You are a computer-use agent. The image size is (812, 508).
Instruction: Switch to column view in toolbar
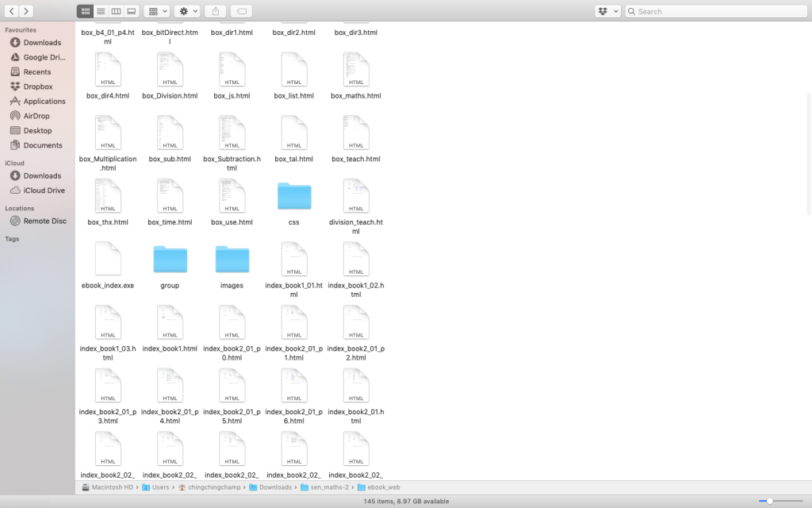tap(116, 11)
